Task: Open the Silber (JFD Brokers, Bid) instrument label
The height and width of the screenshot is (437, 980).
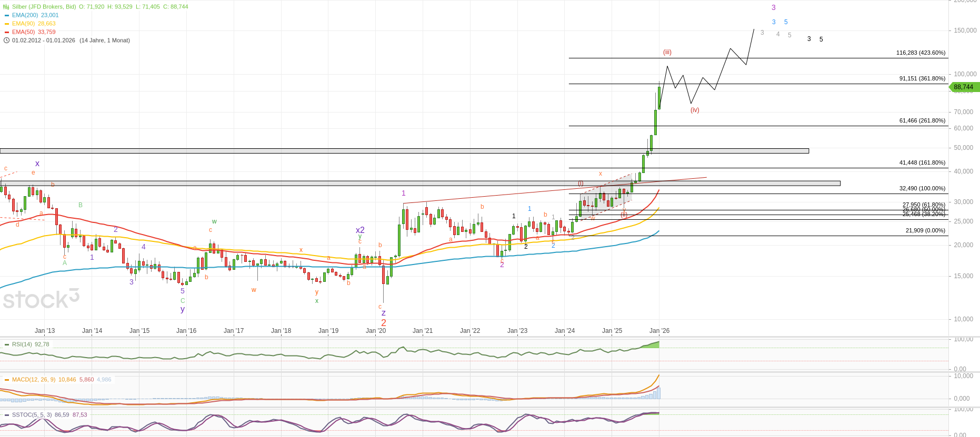Action: 44,7
